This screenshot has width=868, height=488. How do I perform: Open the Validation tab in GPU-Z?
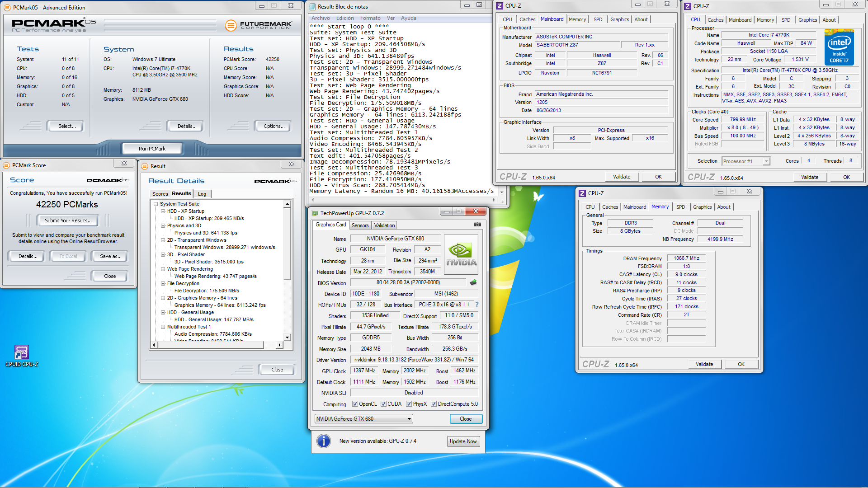(x=384, y=225)
